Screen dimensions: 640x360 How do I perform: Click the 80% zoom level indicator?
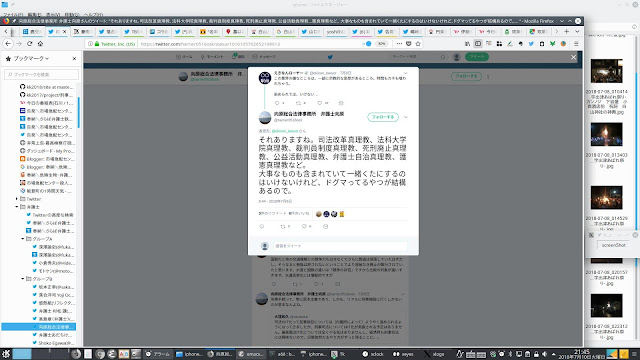pyautogui.click(x=381, y=44)
